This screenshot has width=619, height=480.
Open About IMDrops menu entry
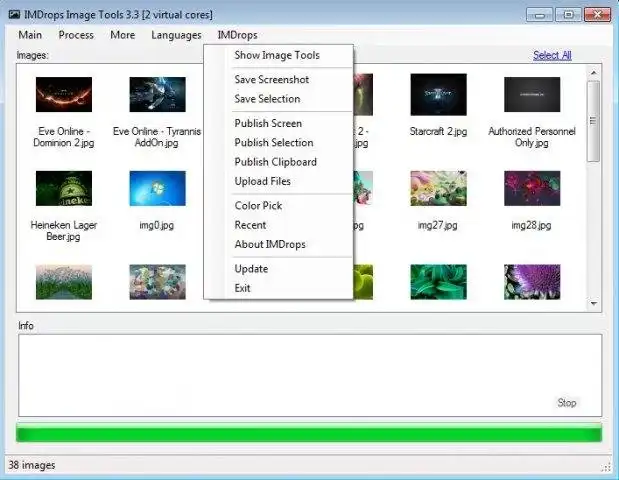[270, 244]
